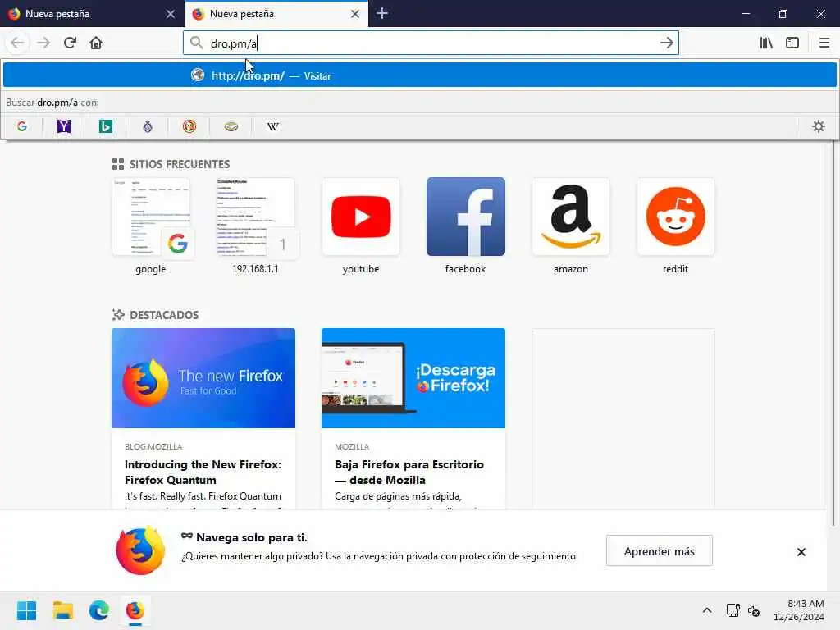
Task: Click the MOZILLA source label
Action: 352,446
